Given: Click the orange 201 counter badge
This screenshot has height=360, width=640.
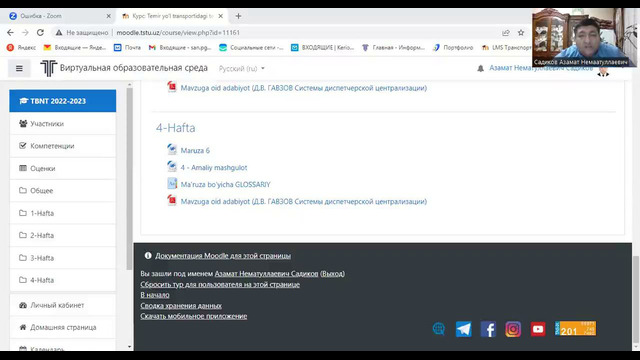Looking at the screenshot, I should (575, 329).
